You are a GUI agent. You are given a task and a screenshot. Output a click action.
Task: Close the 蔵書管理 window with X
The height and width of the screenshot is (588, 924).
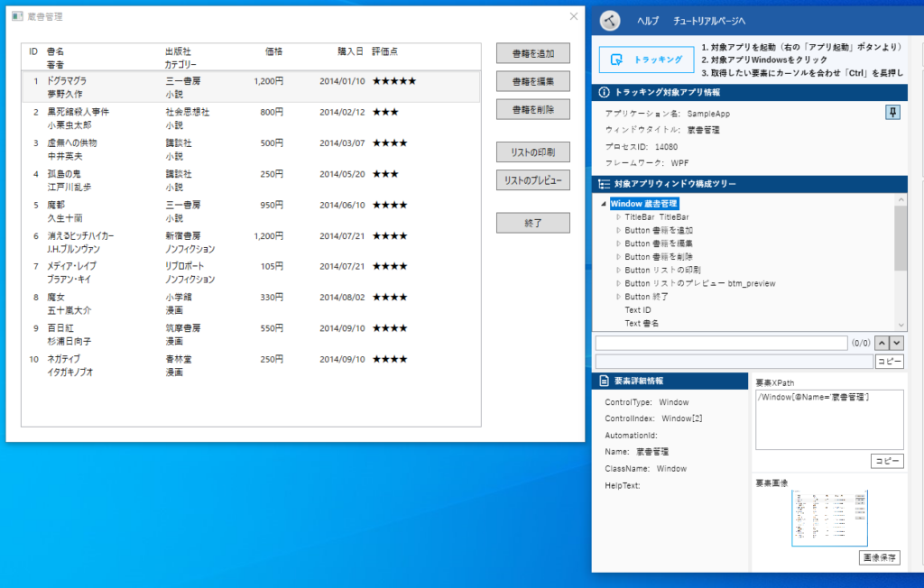[574, 16]
